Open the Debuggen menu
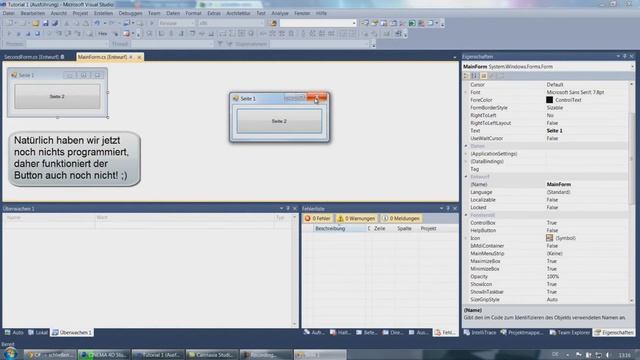 [x=130, y=13]
